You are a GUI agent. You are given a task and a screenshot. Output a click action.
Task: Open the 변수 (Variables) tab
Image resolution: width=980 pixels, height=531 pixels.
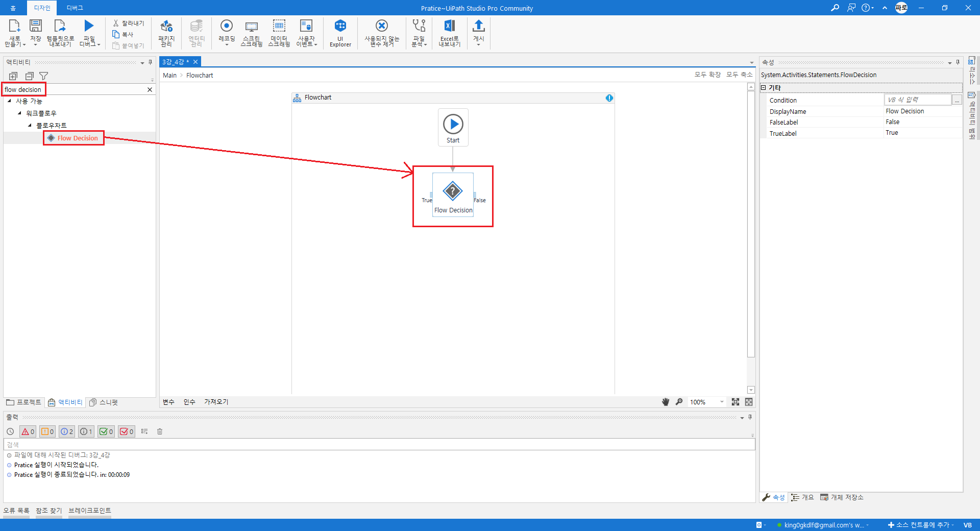169,402
